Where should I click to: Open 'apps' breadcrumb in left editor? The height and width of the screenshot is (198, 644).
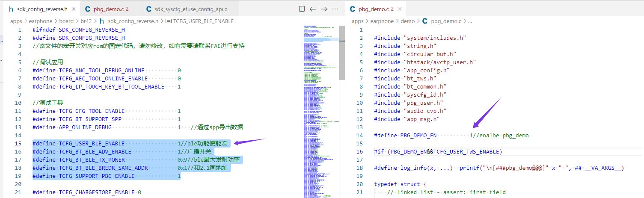click(x=16, y=21)
